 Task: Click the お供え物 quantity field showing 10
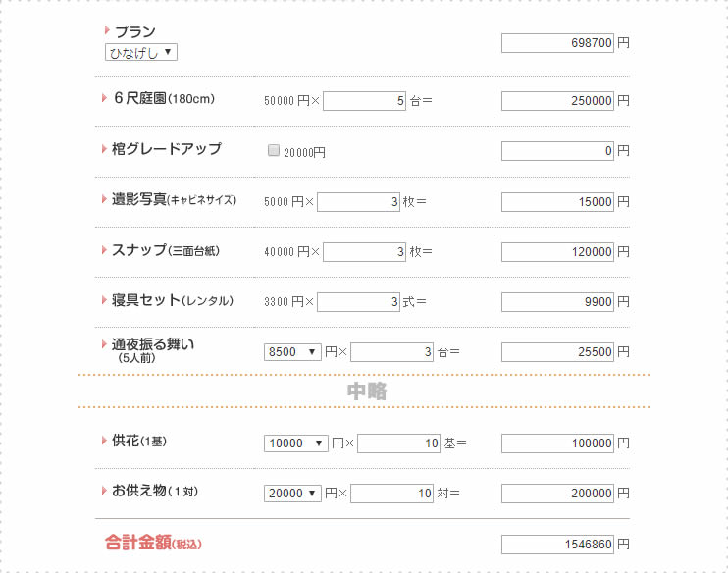(391, 494)
